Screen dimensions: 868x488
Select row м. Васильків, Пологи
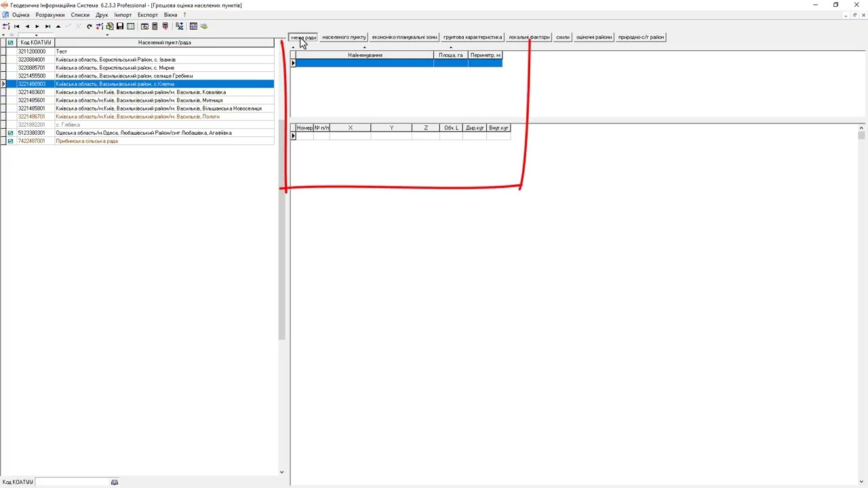coord(164,117)
